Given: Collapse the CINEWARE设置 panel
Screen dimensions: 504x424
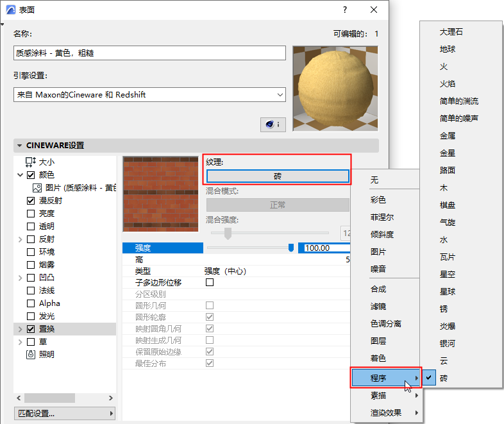Looking at the screenshot, I should coord(20,146).
